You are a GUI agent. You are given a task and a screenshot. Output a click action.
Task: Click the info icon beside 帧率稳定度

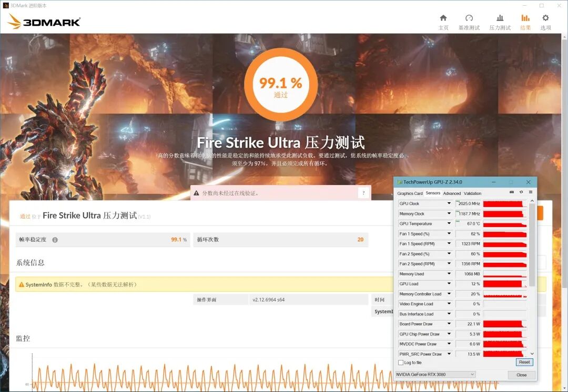point(55,240)
